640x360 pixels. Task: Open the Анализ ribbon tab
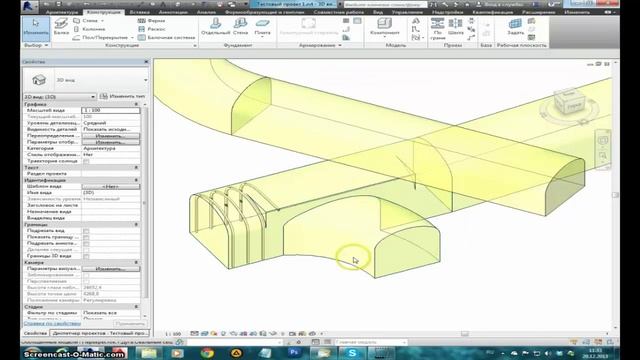(x=206, y=12)
